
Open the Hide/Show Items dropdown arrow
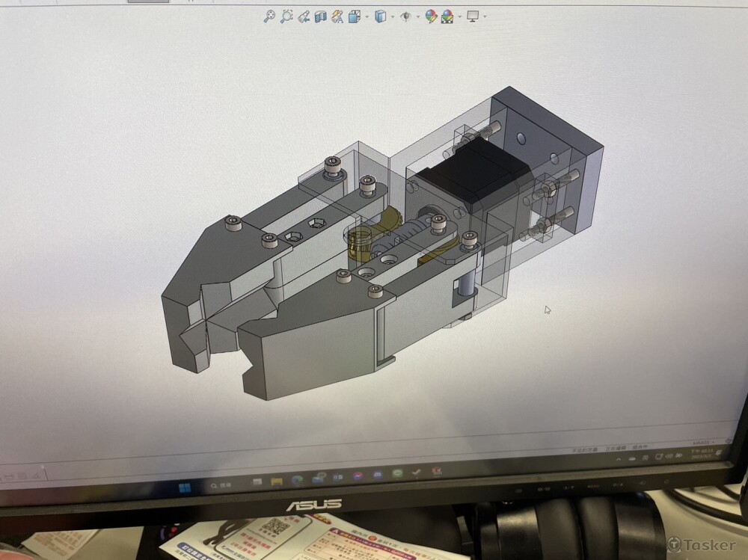point(417,16)
